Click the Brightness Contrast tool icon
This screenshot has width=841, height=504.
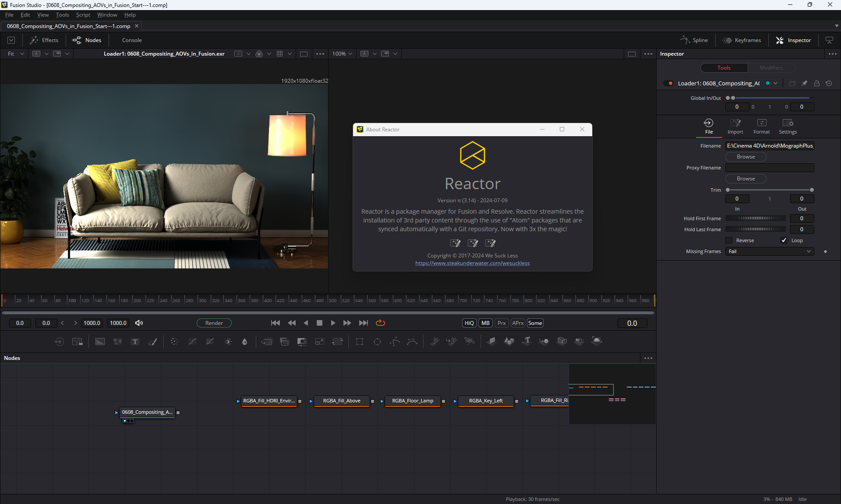coord(228,342)
